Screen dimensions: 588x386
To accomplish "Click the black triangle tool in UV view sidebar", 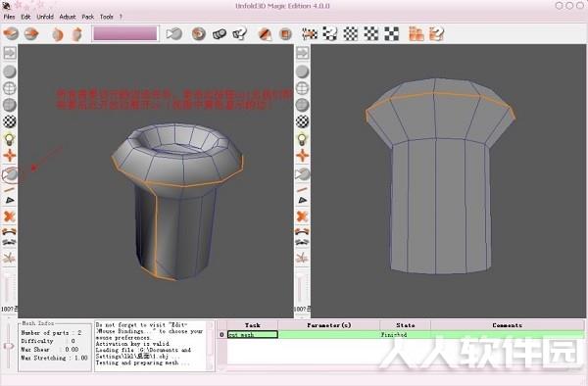I will click(x=302, y=201).
